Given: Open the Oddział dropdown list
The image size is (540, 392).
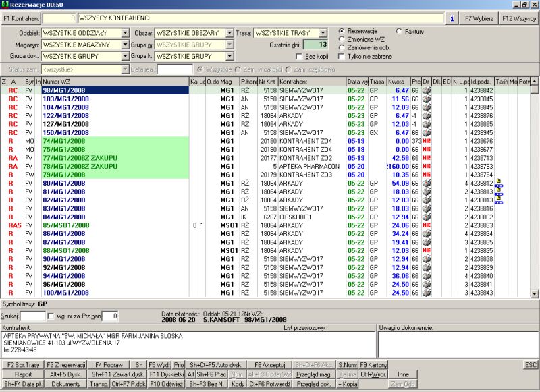Looking at the screenshot, I should point(125,32).
